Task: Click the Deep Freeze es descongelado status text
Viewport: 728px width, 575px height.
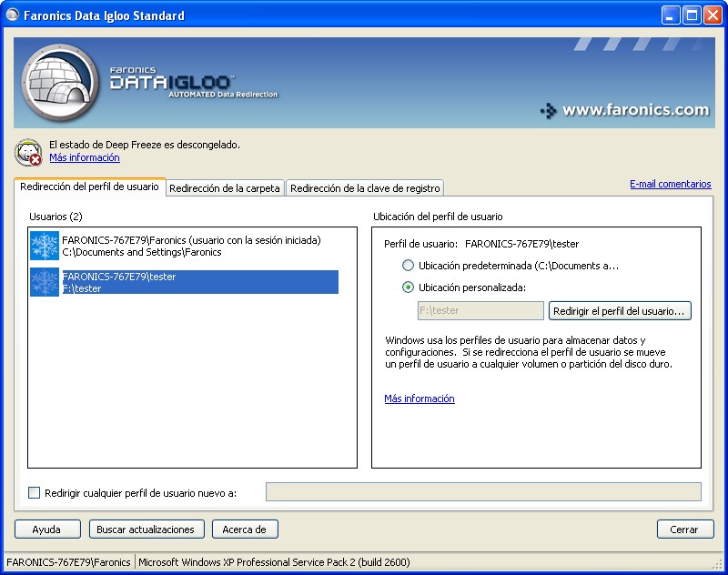Action: pos(145,145)
